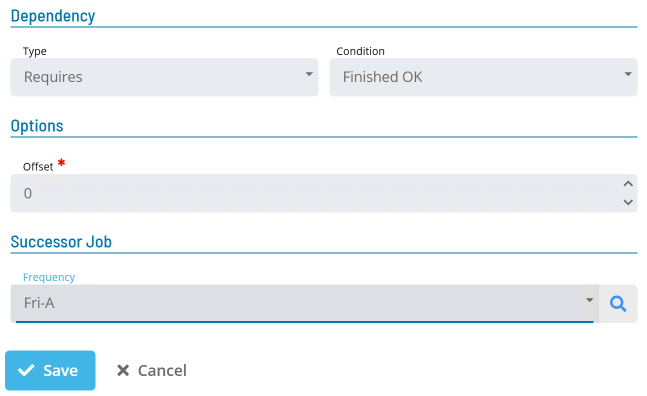Click the X icon next to Cancel
Image resolution: width=647 pixels, height=396 pixels.
click(123, 370)
